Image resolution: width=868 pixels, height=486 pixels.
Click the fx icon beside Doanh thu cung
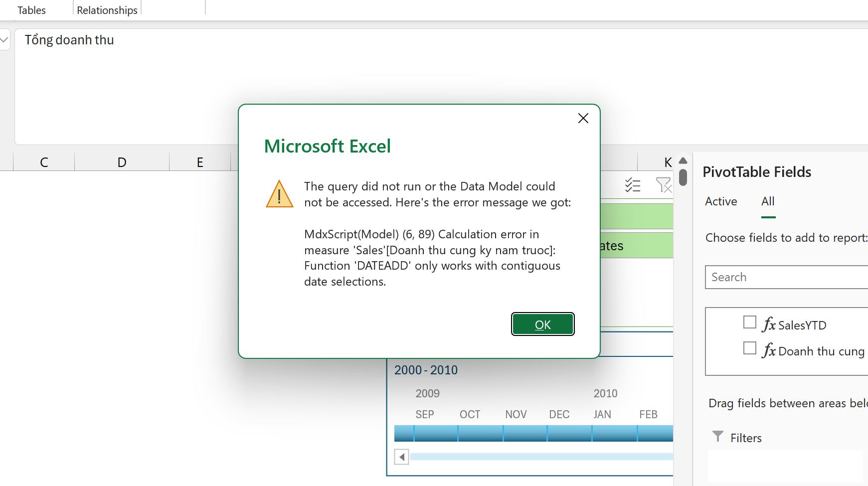pyautogui.click(x=769, y=350)
